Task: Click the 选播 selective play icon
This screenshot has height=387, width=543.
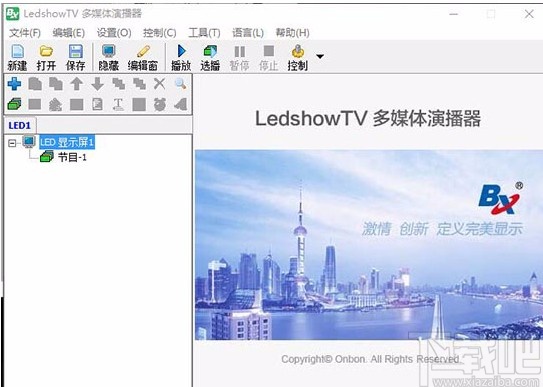Action: click(210, 57)
